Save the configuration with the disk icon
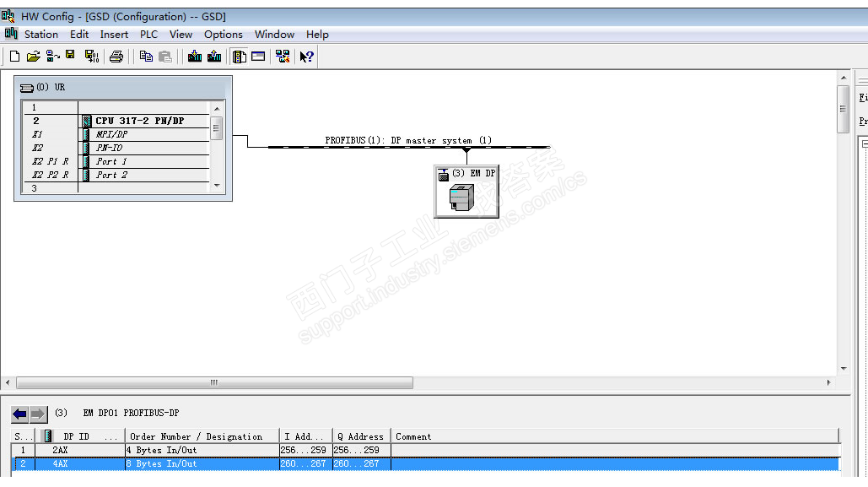The image size is (868, 487). point(70,55)
